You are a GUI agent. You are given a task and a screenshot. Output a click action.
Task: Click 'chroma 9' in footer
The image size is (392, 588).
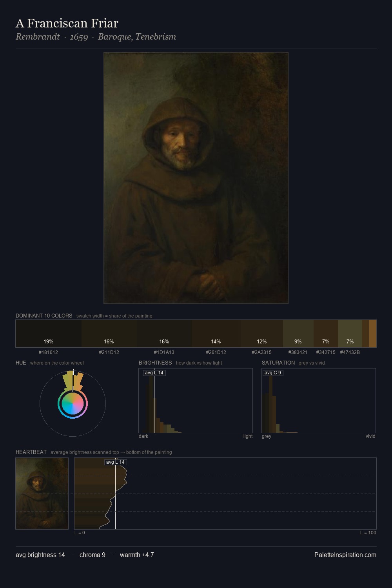(93, 555)
